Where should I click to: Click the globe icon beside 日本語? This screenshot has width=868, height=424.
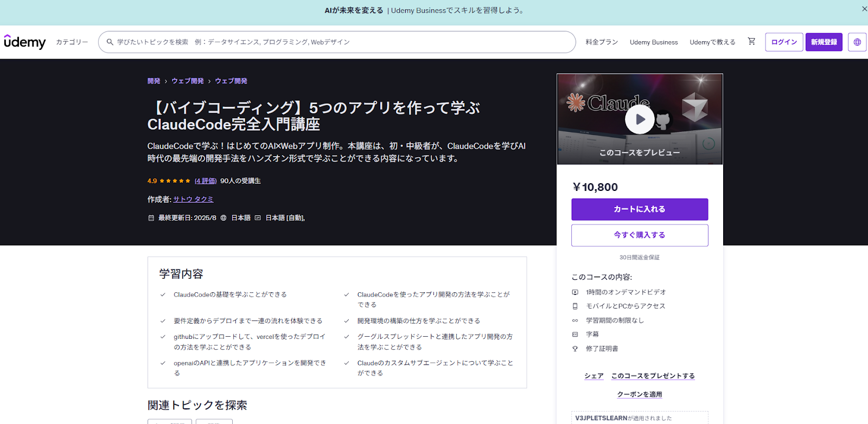click(224, 218)
